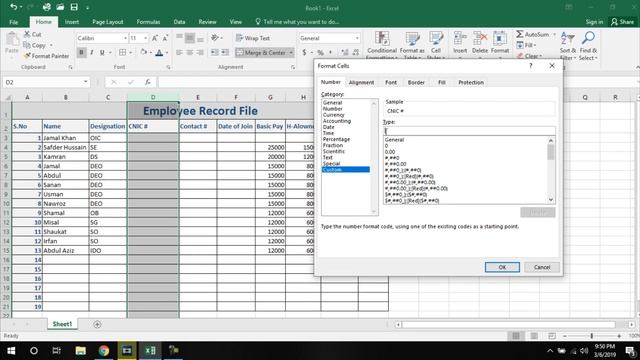The height and width of the screenshot is (360, 640).
Task: Open Cell Styles gallery
Action: click(436, 45)
